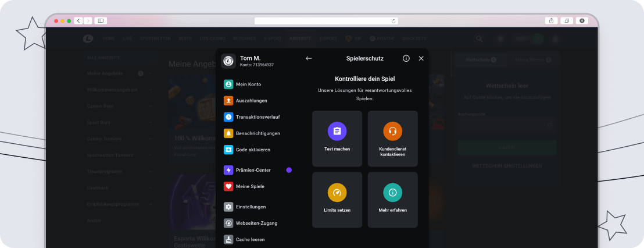This screenshot has width=644, height=248.
Task: Open the Spielerschutz info icon
Action: pos(406,58)
